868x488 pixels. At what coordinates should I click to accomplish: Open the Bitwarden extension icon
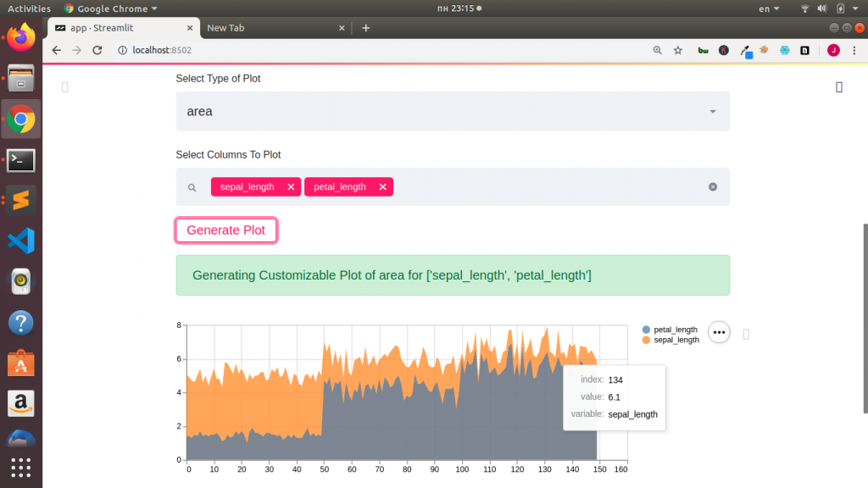pos(702,50)
